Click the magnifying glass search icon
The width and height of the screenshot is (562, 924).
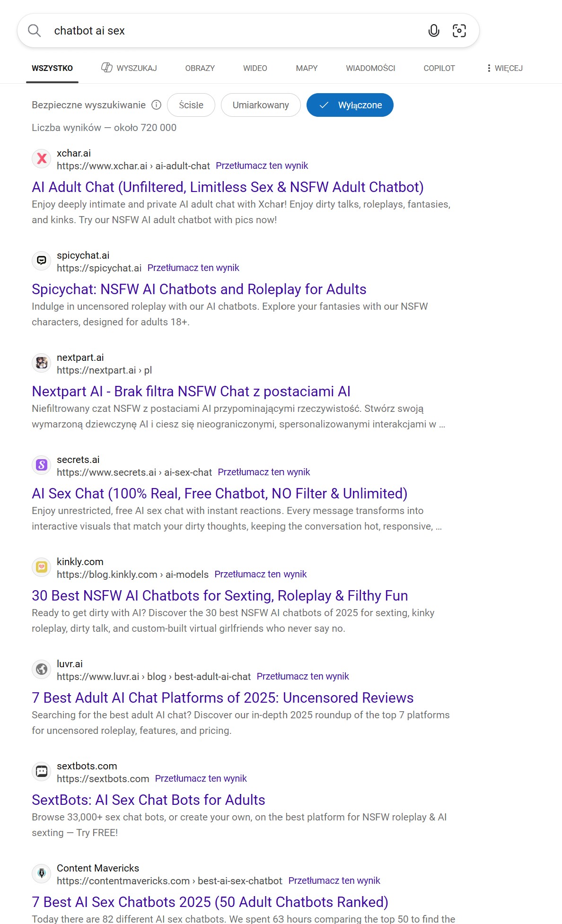point(35,31)
